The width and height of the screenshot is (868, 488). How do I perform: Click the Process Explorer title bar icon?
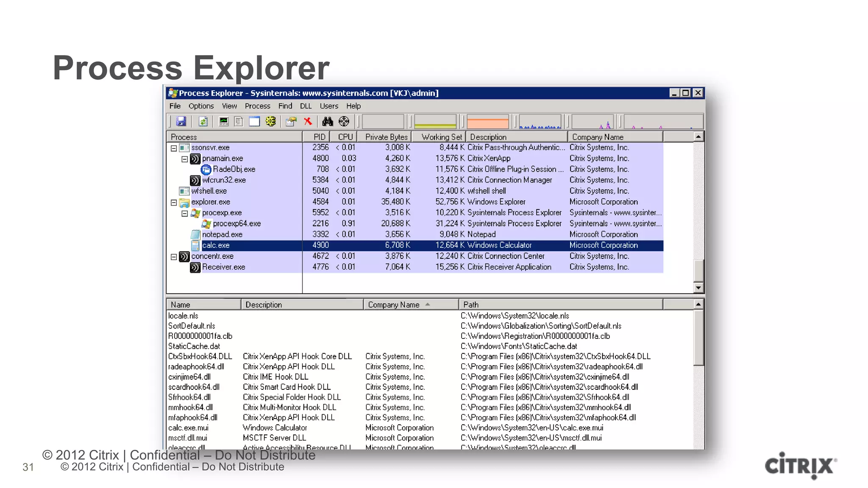click(x=172, y=93)
